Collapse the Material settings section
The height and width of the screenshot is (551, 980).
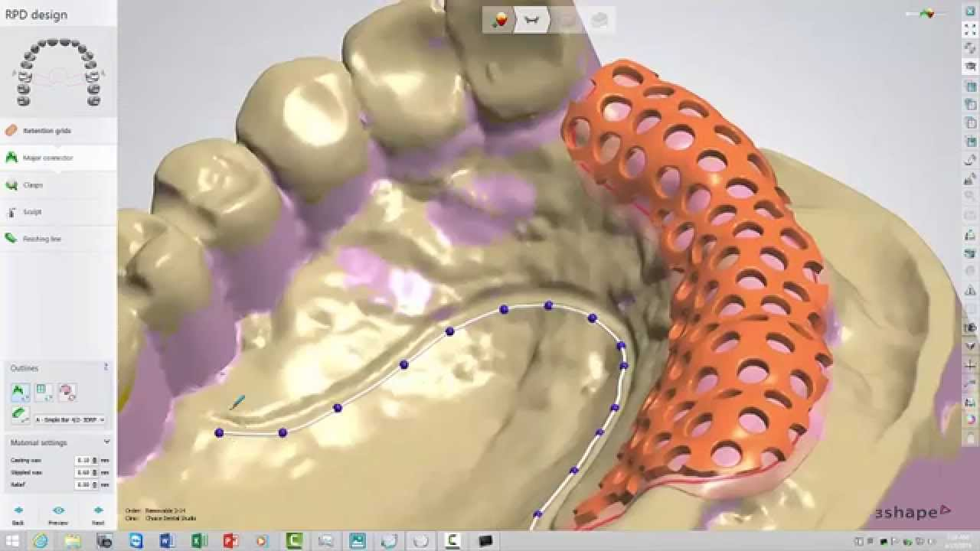click(106, 442)
